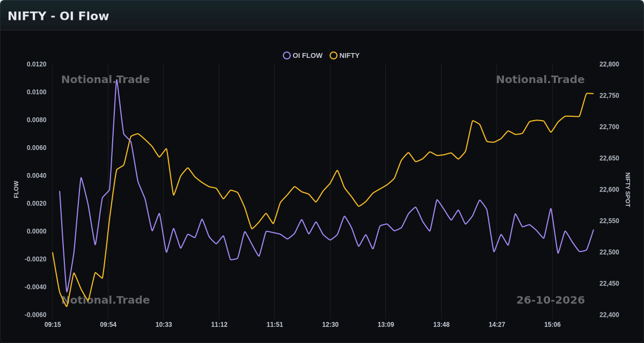Click the OI FLOW line's highest peak
Viewport: 644px width, 343px height.
[116, 80]
